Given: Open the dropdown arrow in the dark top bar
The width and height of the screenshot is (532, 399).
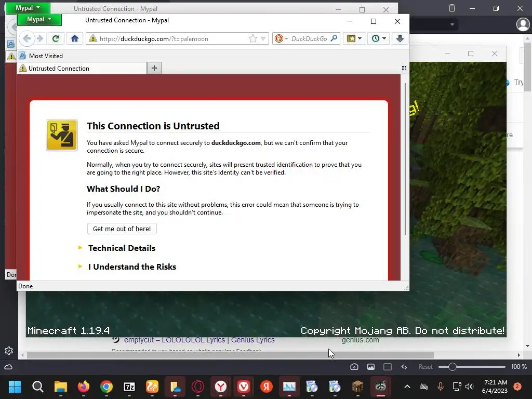Looking at the screenshot, I should tap(452, 24).
